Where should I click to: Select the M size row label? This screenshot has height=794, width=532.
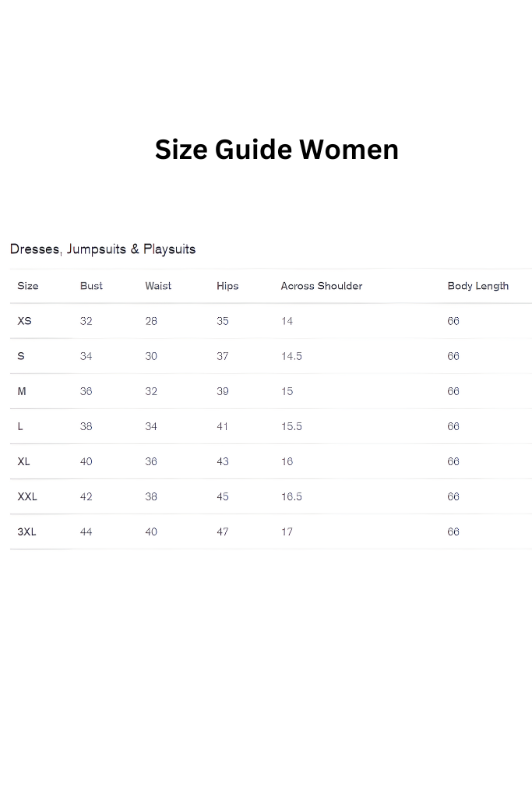[x=22, y=391]
